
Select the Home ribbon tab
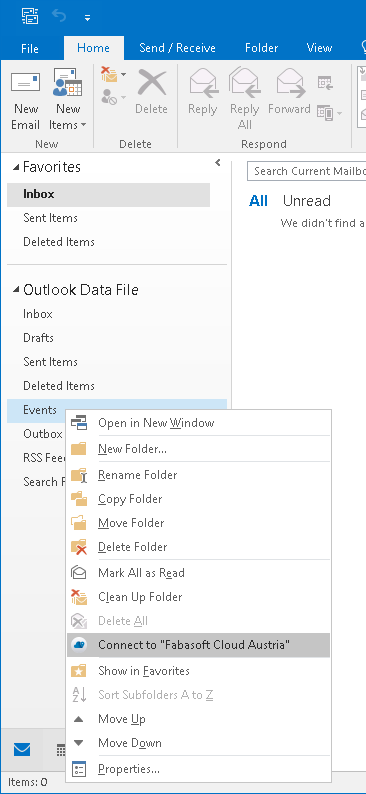(x=94, y=48)
